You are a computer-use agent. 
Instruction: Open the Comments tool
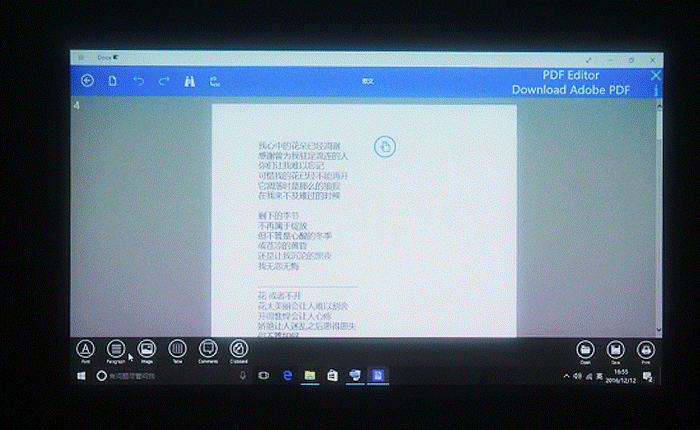pyautogui.click(x=208, y=348)
